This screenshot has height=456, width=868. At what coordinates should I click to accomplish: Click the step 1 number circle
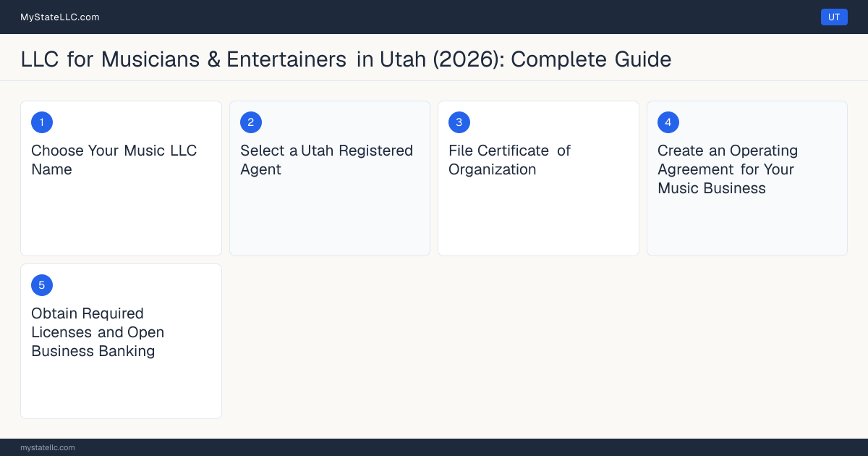point(42,122)
